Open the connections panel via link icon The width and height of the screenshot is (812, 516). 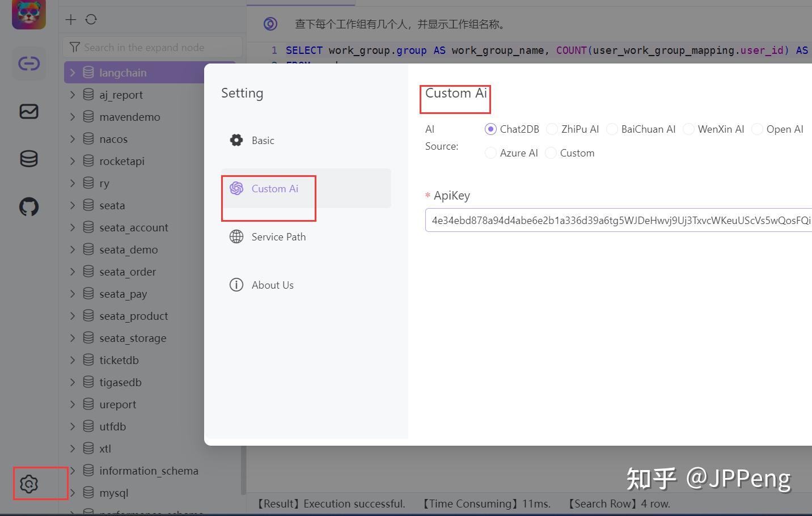[28, 64]
